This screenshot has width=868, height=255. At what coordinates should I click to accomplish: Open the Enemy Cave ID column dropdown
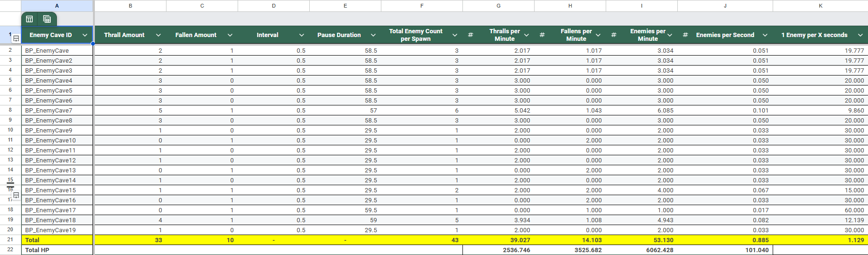pyautogui.click(x=85, y=35)
